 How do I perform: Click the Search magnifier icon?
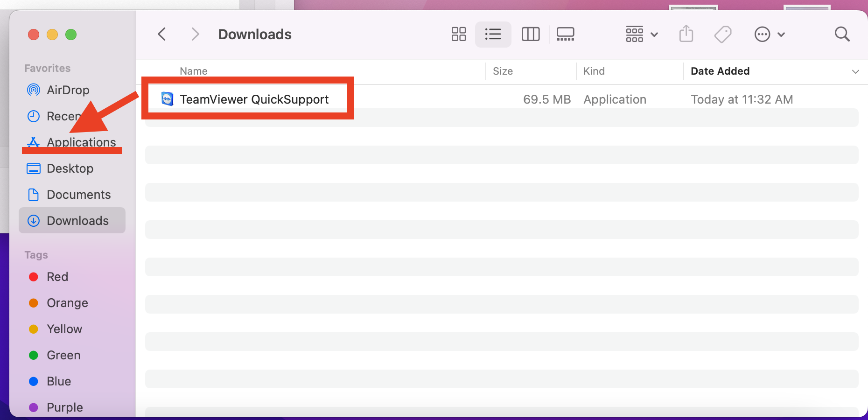coord(842,34)
